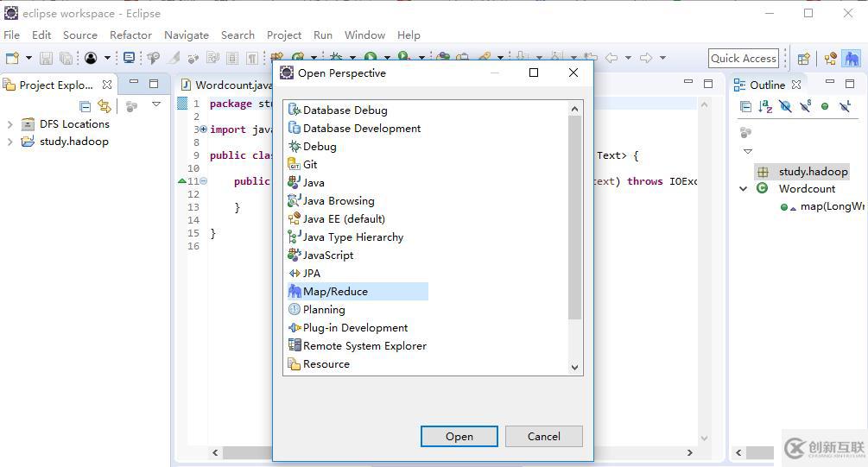Open the Refactor menu
868x467 pixels.
[x=130, y=35]
